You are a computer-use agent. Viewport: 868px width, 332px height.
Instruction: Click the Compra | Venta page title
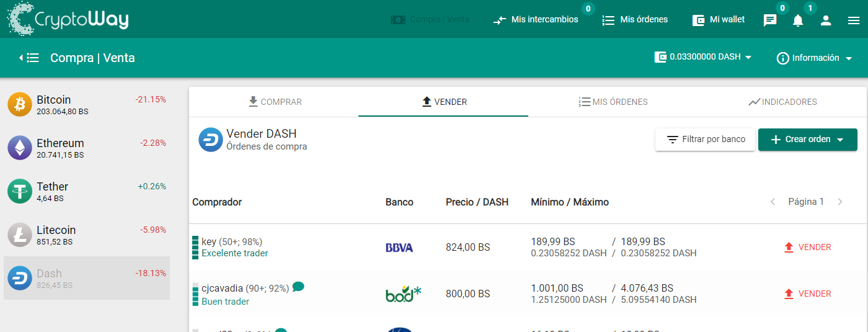[92, 58]
